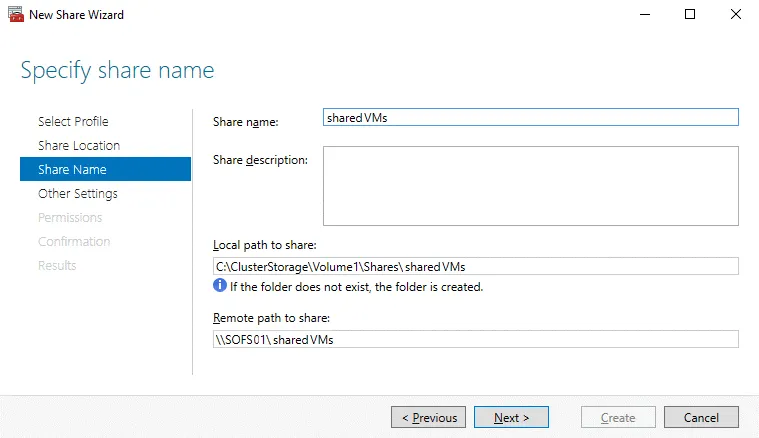Click the disabled Create button
The image size is (759, 438).
click(x=618, y=417)
